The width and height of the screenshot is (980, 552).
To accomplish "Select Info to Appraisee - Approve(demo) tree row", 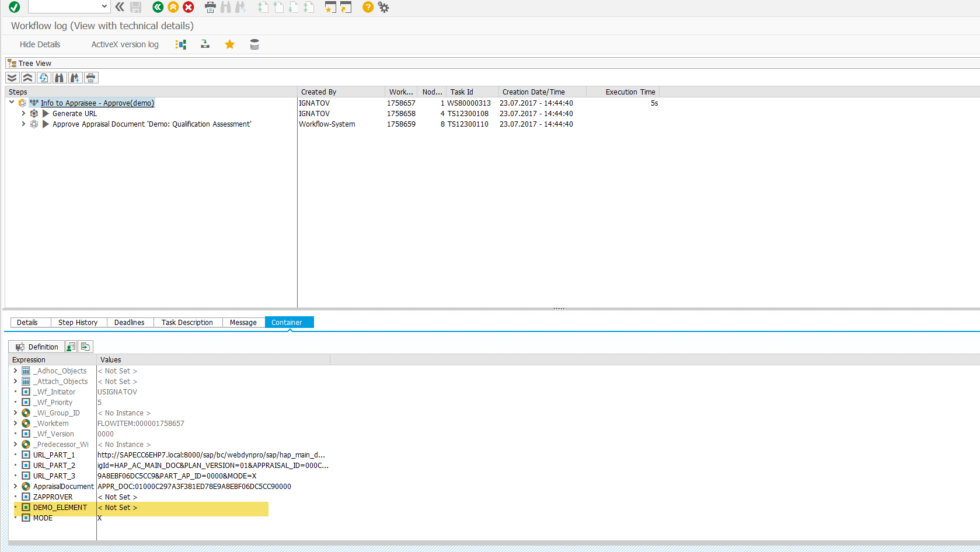I will pyautogui.click(x=97, y=103).
